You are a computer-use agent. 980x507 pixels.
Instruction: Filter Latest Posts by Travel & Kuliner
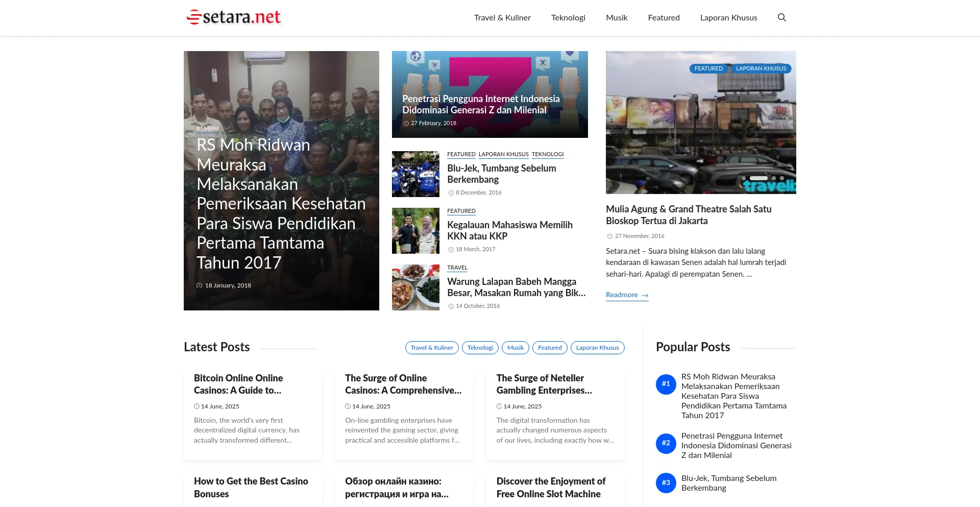[x=432, y=348]
